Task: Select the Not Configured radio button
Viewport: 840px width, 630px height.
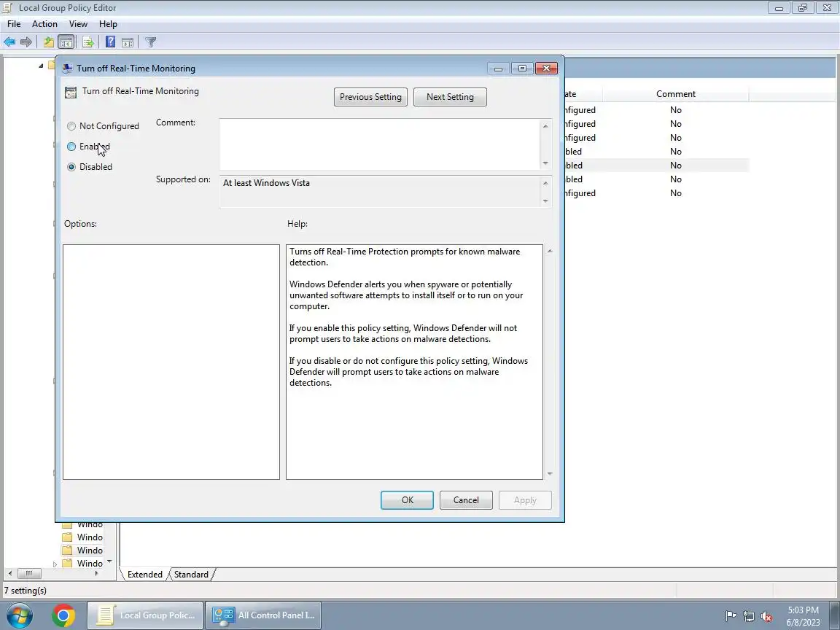Action: pyautogui.click(x=71, y=126)
